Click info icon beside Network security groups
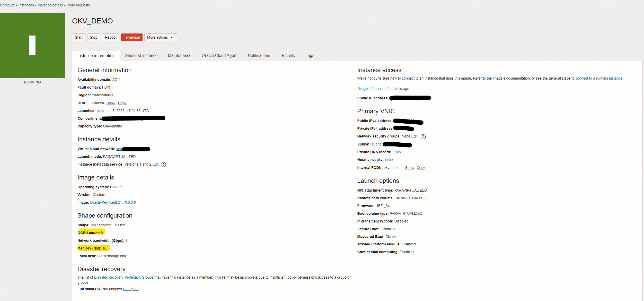The width and height of the screenshot is (644, 301). pos(423,137)
